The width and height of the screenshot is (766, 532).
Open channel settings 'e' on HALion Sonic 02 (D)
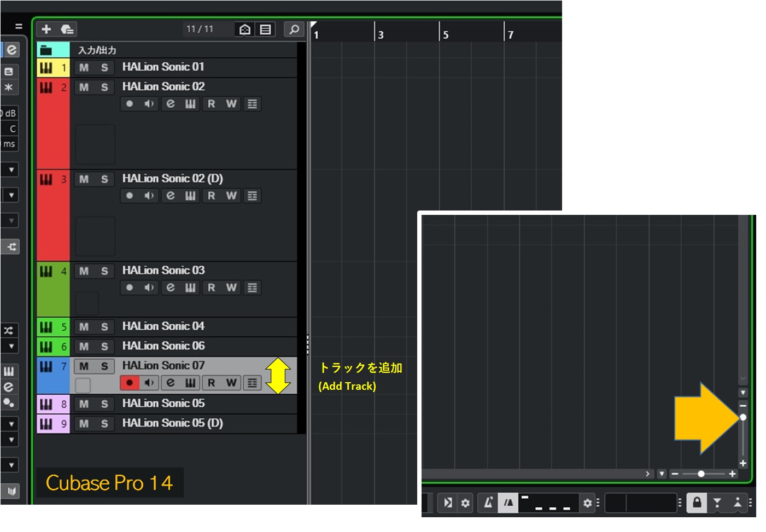click(x=171, y=196)
